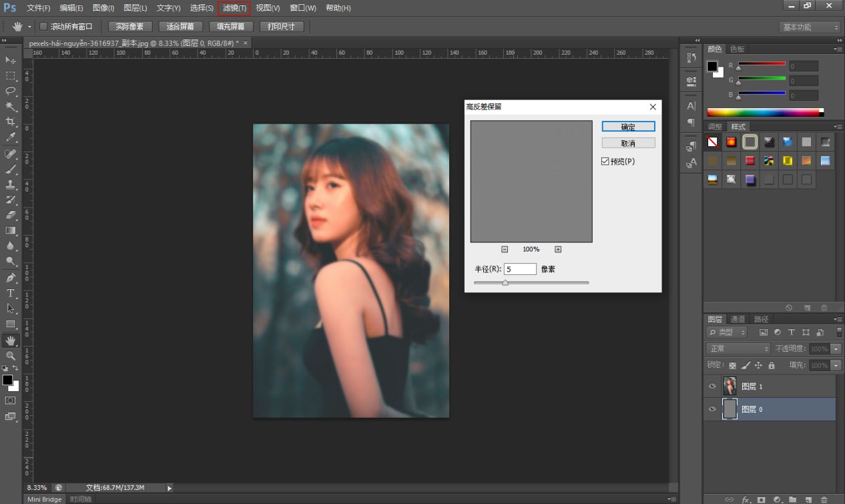Select the Rectangle shape tool
Image resolution: width=845 pixels, height=504 pixels.
11,324
